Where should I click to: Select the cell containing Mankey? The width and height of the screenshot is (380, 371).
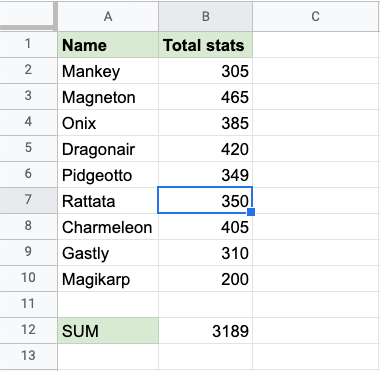click(x=108, y=71)
